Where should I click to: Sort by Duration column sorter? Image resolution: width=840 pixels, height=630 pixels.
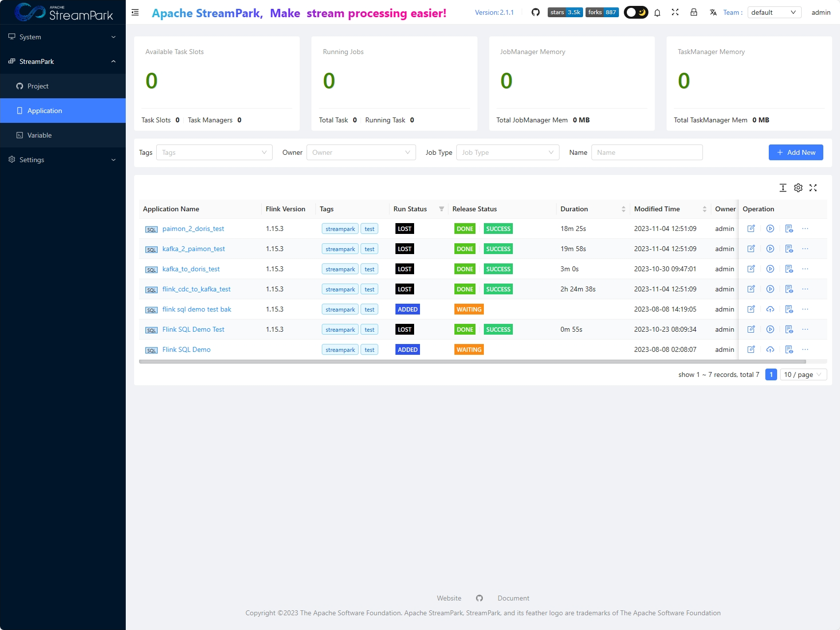click(x=623, y=209)
